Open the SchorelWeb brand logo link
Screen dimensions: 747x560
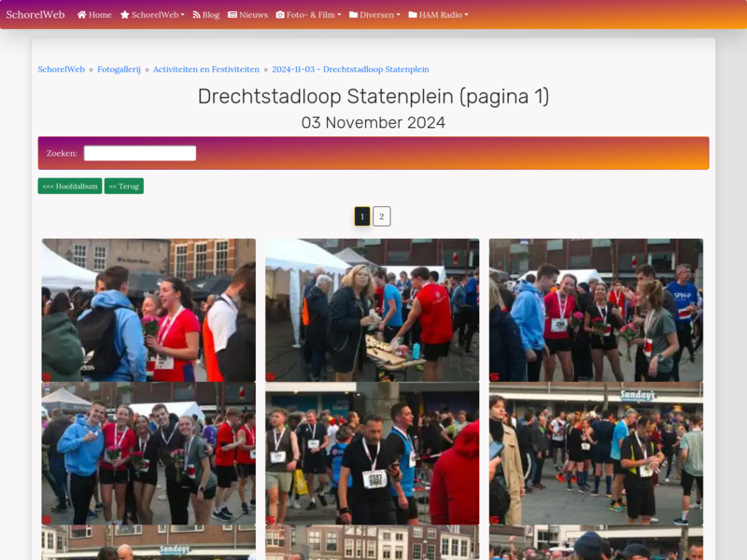(35, 14)
